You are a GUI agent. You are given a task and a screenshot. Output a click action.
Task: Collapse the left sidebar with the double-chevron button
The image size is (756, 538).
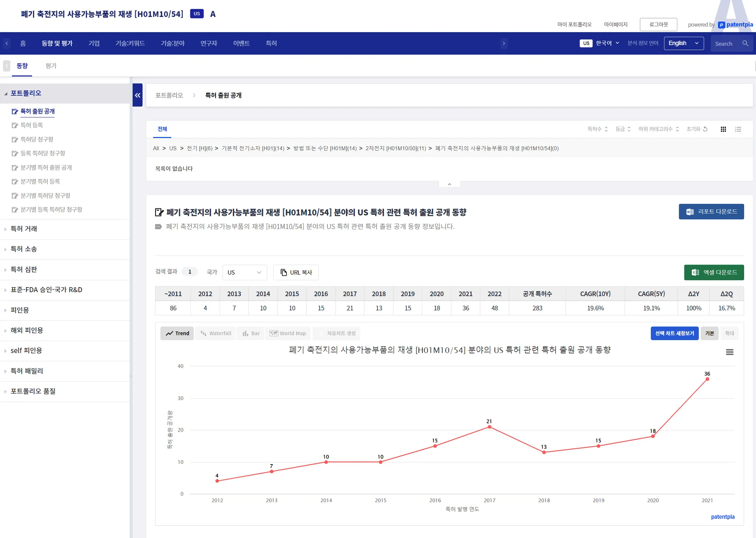pos(137,95)
